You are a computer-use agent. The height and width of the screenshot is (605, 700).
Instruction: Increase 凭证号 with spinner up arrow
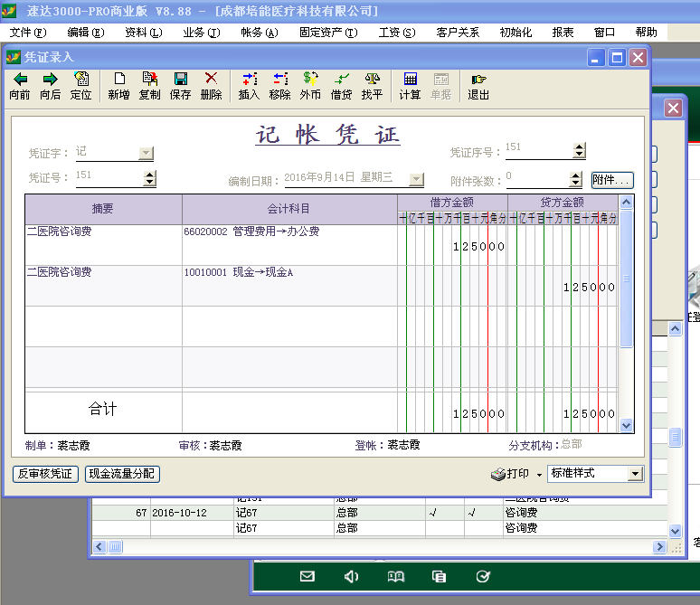[150, 175]
